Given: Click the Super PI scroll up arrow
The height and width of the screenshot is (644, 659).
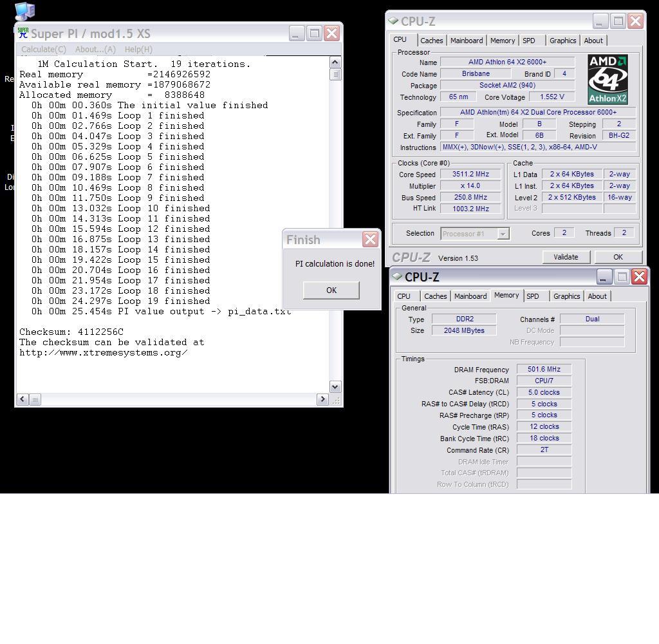Looking at the screenshot, I should tap(335, 62).
